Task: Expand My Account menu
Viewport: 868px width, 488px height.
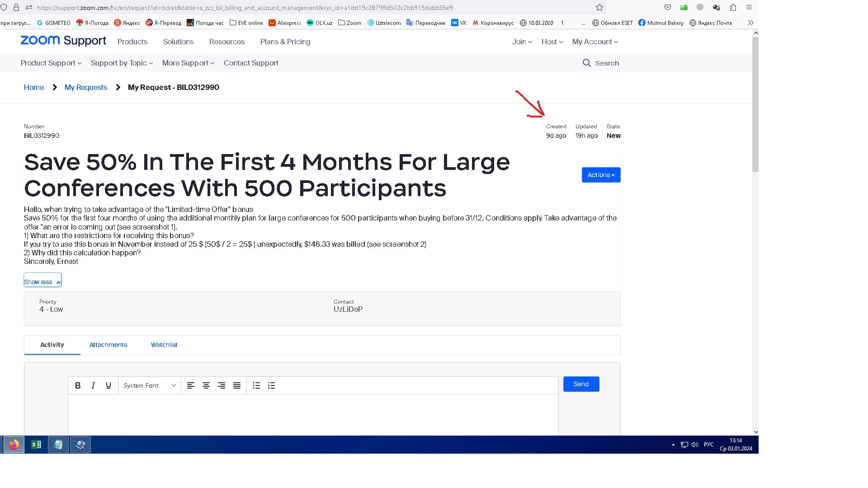Action: click(595, 42)
